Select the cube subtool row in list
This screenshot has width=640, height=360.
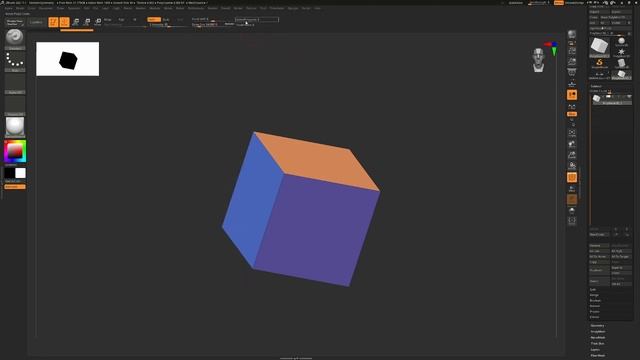611,99
